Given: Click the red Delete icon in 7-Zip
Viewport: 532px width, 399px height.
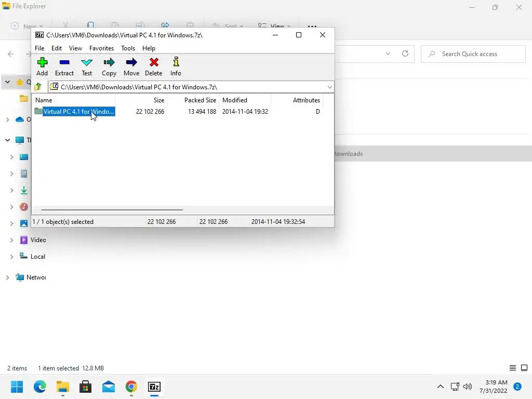Looking at the screenshot, I should [x=154, y=66].
